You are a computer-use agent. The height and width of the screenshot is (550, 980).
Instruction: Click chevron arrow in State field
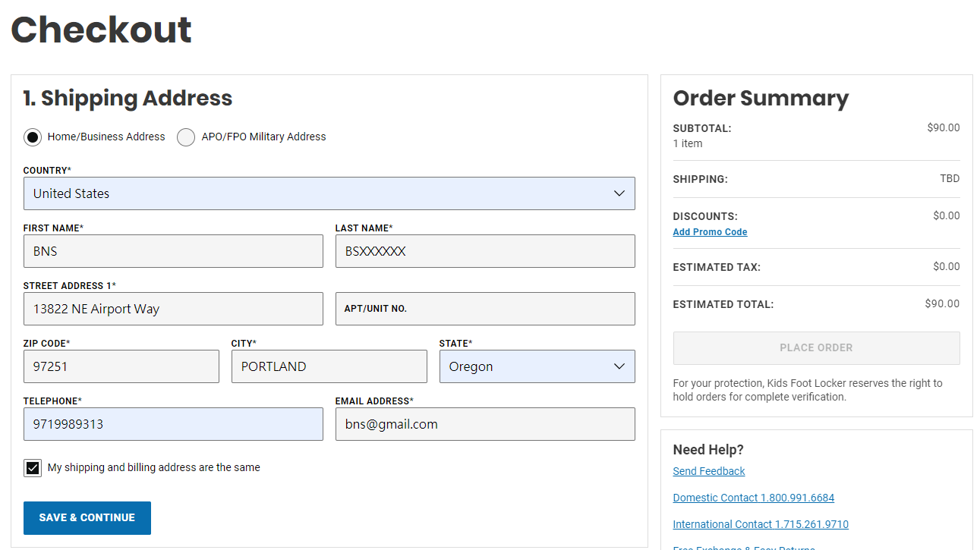tap(619, 366)
